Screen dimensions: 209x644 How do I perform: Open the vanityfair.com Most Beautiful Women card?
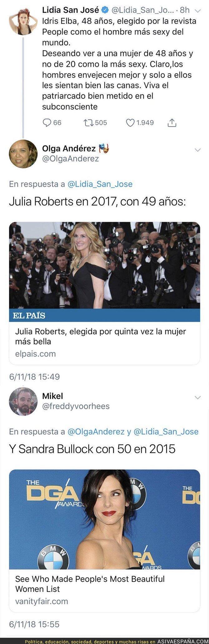pyautogui.click(x=104, y=541)
